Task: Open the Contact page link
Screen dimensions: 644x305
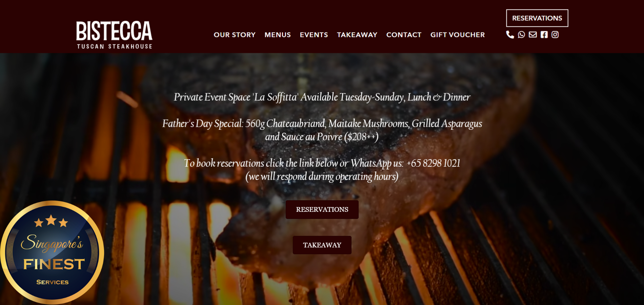Action: point(404,35)
